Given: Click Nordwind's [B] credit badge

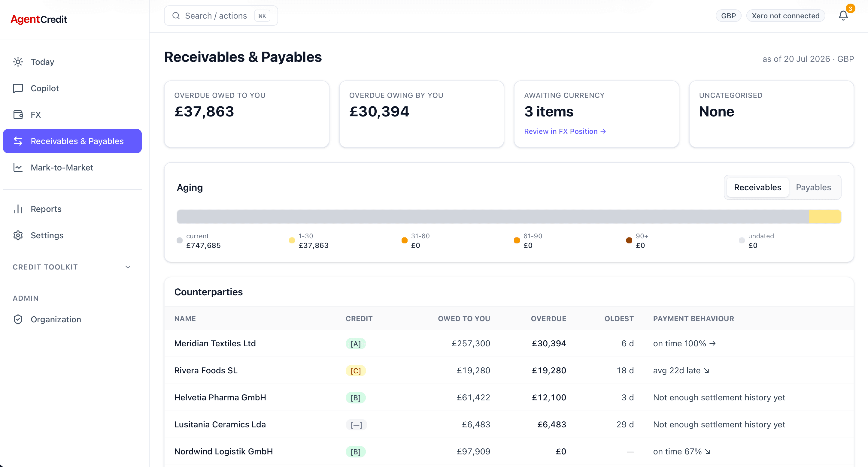Looking at the screenshot, I should point(356,452).
